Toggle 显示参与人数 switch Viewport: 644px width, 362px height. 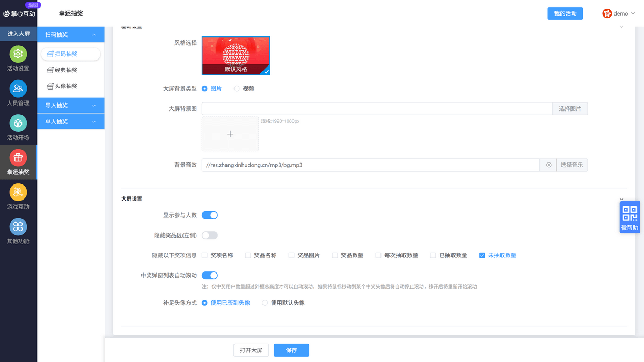pos(210,215)
